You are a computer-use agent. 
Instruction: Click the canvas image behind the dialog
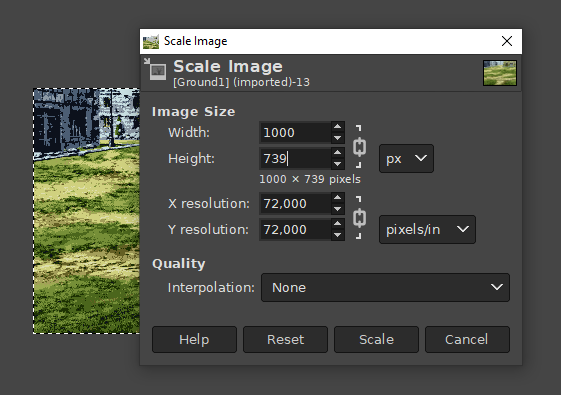[x=86, y=211]
